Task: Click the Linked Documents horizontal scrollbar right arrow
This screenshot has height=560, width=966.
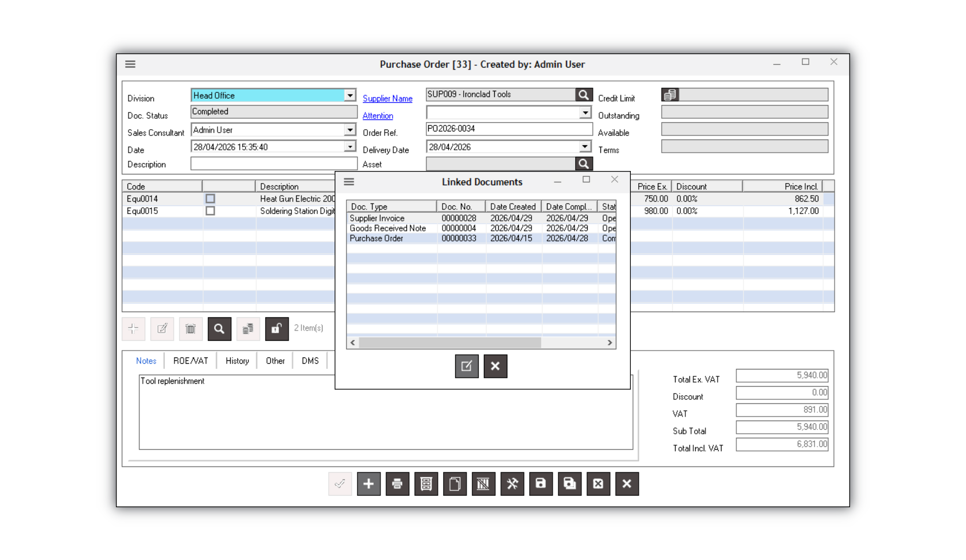Action: 610,343
